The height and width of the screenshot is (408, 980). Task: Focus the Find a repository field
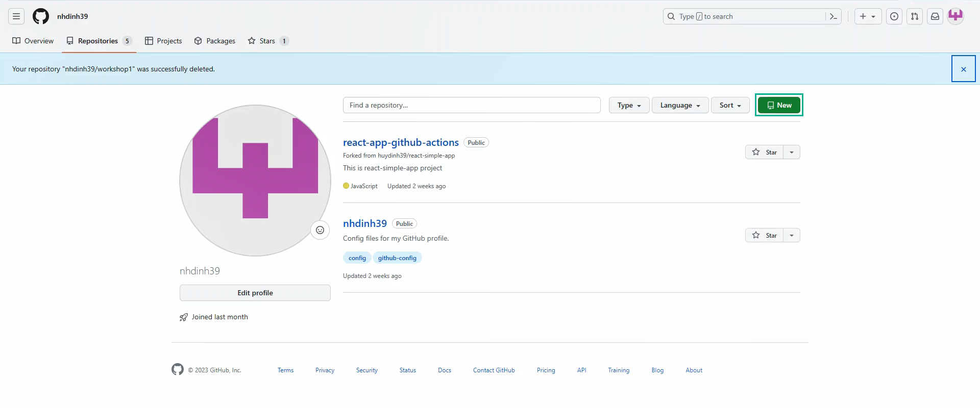(x=472, y=105)
